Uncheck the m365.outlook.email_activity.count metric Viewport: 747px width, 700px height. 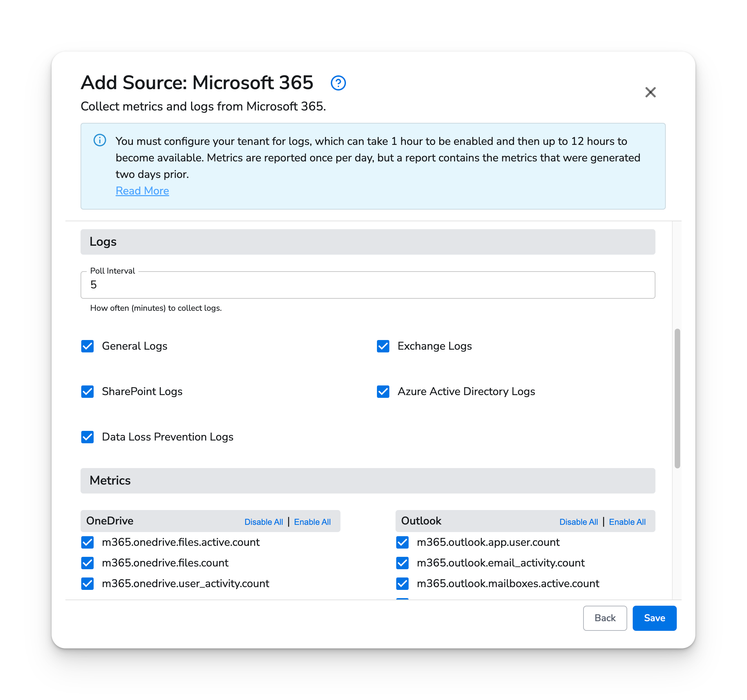point(402,563)
